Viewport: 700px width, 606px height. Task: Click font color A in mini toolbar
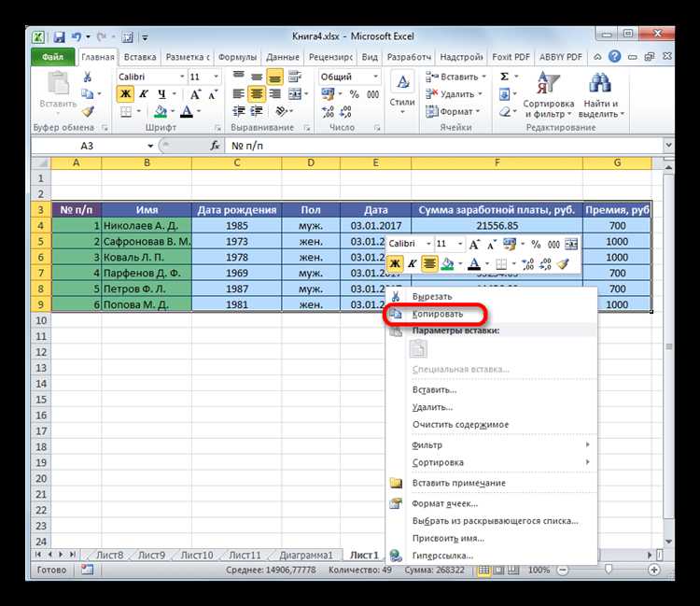click(473, 263)
